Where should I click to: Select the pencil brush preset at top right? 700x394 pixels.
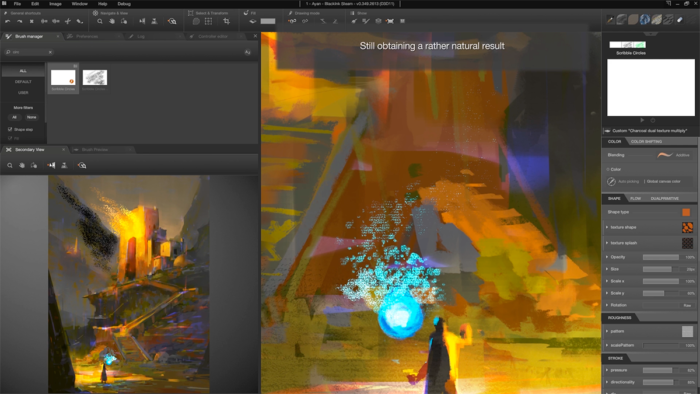pos(610,19)
